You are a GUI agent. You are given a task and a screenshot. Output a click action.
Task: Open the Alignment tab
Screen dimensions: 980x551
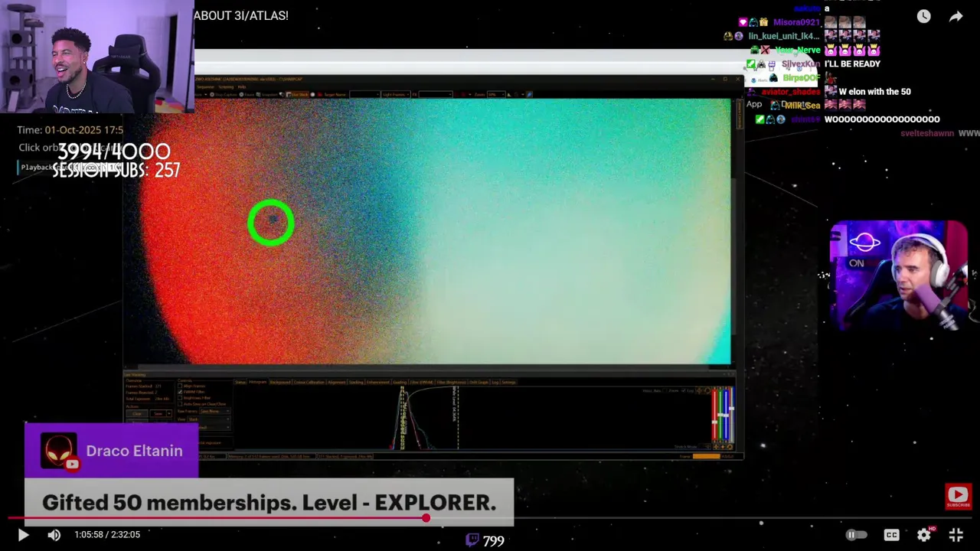pyautogui.click(x=337, y=382)
